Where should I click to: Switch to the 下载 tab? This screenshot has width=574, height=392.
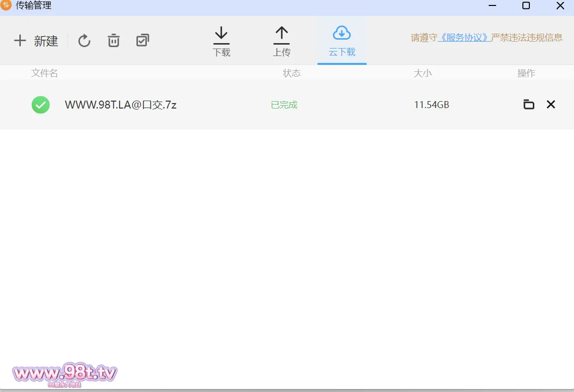(221, 42)
